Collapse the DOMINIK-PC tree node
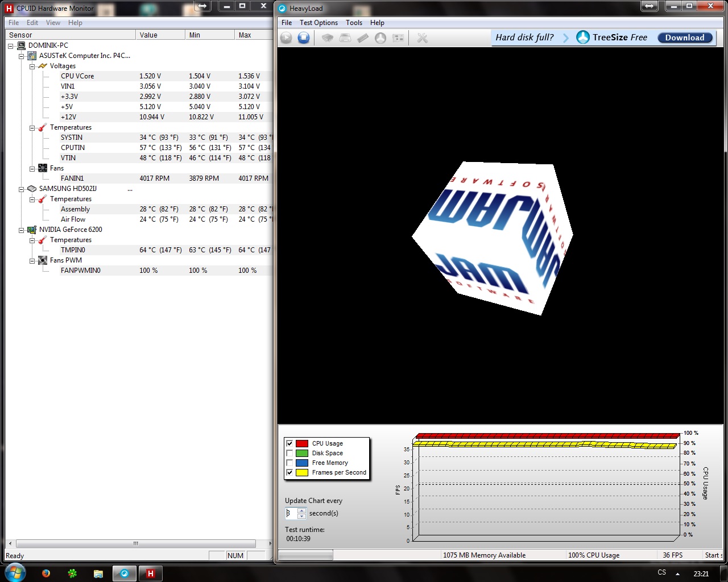The height and width of the screenshot is (582, 728). pyautogui.click(x=11, y=45)
